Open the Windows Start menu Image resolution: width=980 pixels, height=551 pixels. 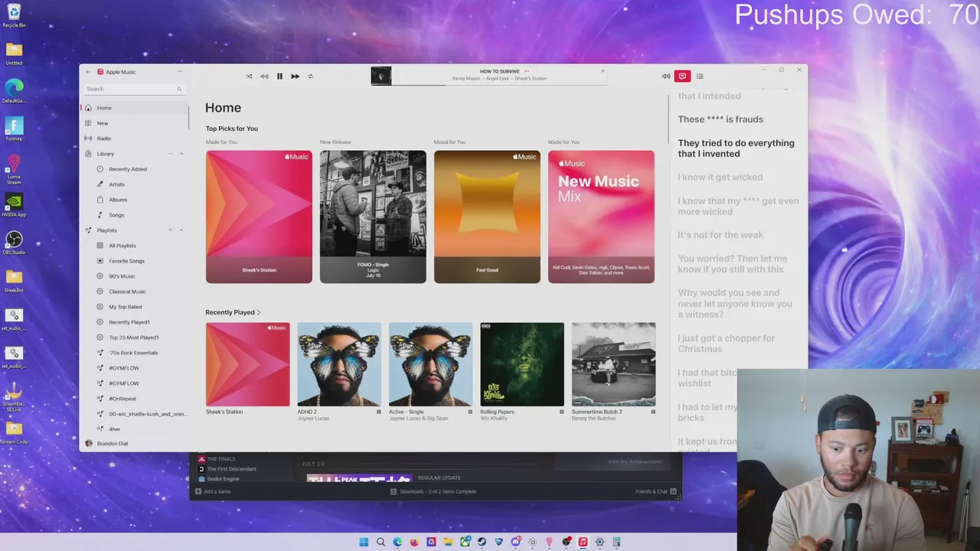[364, 542]
